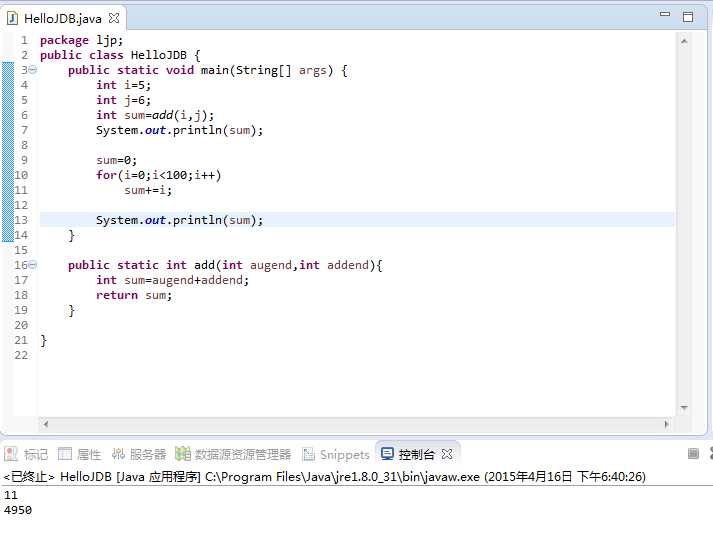
Task: Open the 数据源资源管理器 tab
Action: [x=233, y=454]
